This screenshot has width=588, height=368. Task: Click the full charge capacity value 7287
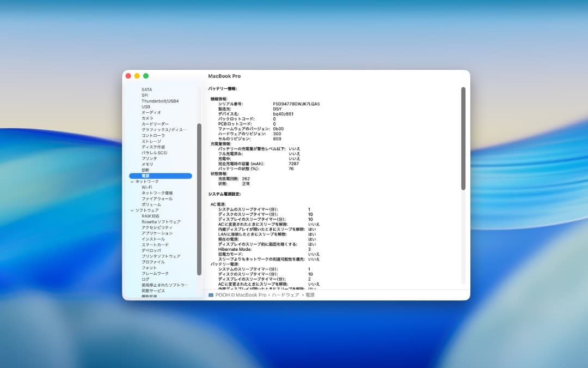[293, 164]
